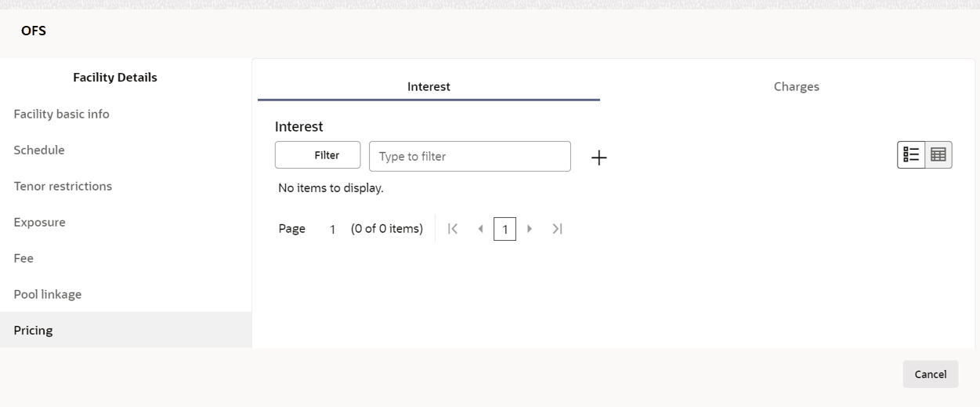Open the Interest tab
This screenshot has width=980, height=407.
point(429,87)
